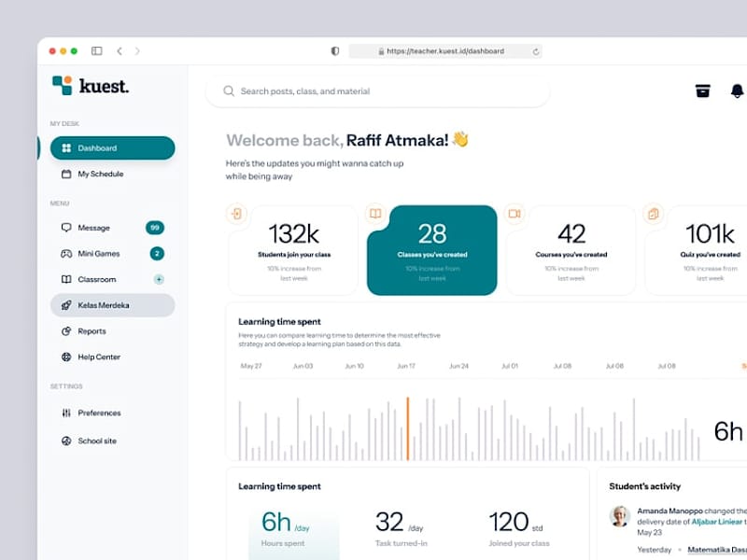Select the Jun 10 date label
The image size is (747, 560).
tap(355, 366)
